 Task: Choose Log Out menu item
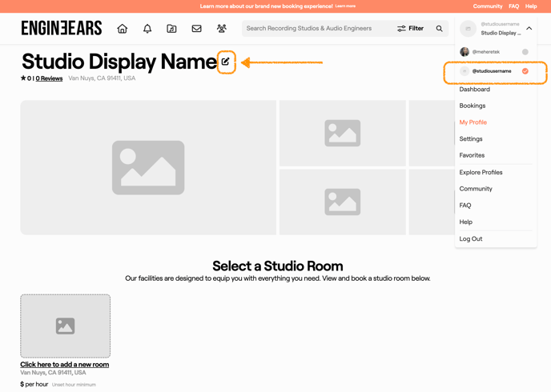coord(470,238)
